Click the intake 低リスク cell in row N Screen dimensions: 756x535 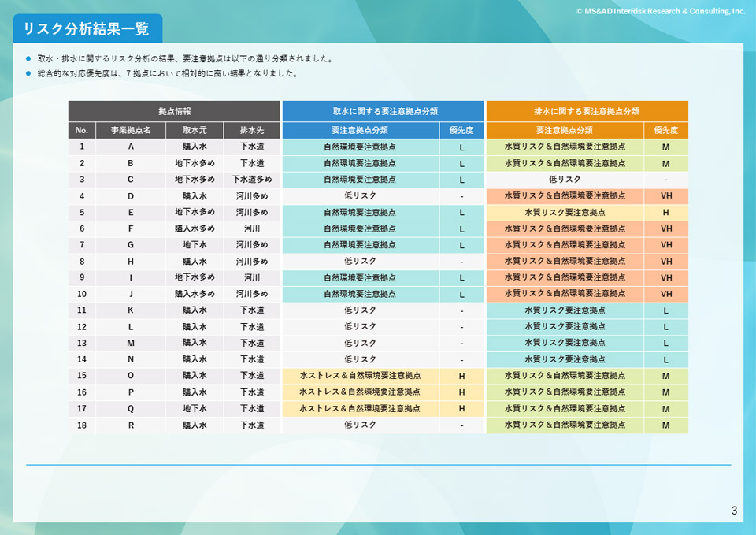tap(360, 359)
